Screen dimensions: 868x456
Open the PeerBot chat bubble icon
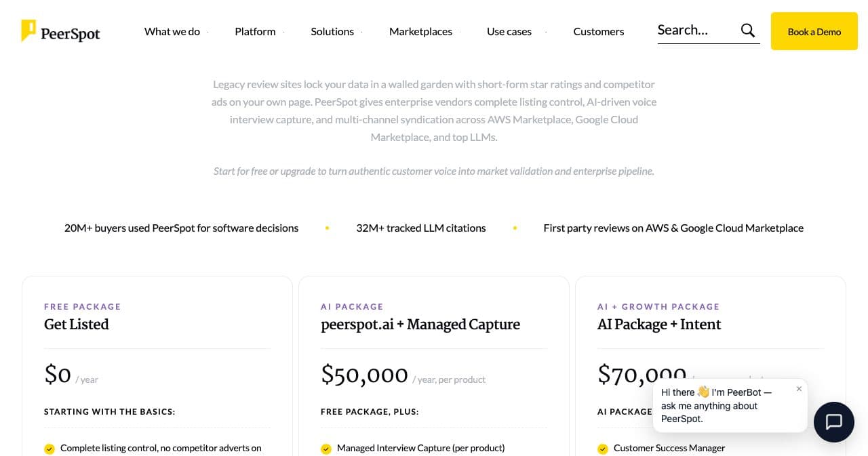coord(833,421)
